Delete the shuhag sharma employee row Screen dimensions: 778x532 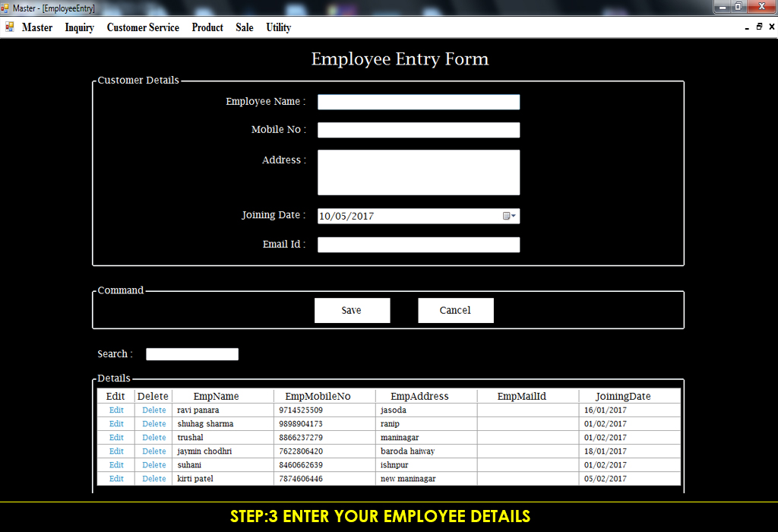[153, 424]
